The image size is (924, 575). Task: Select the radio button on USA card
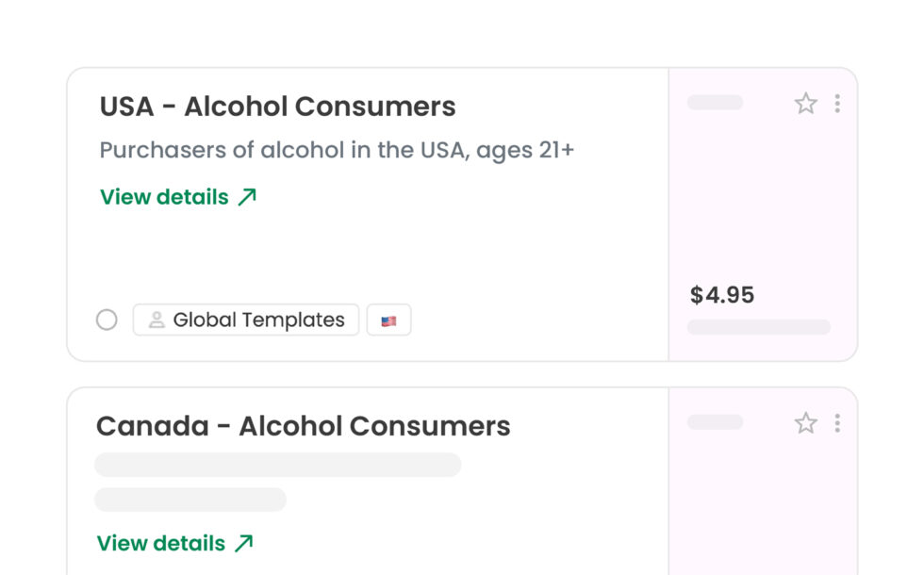107,320
